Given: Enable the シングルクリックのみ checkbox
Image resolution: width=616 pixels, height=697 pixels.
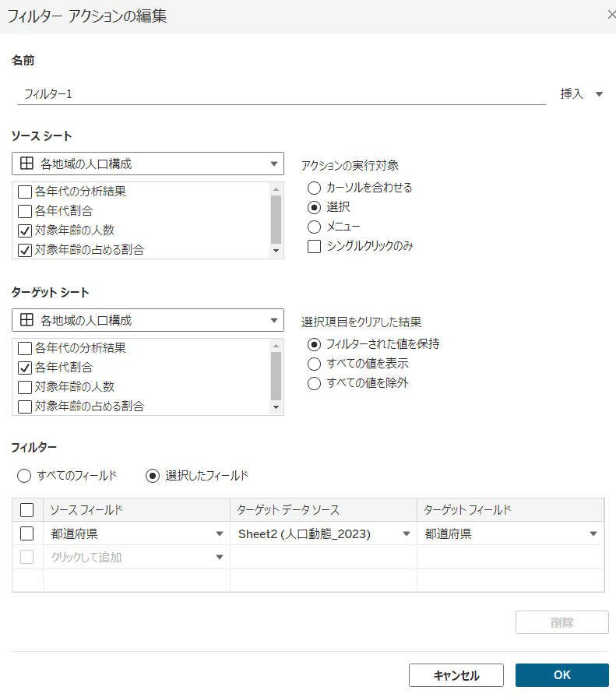Looking at the screenshot, I should (314, 246).
